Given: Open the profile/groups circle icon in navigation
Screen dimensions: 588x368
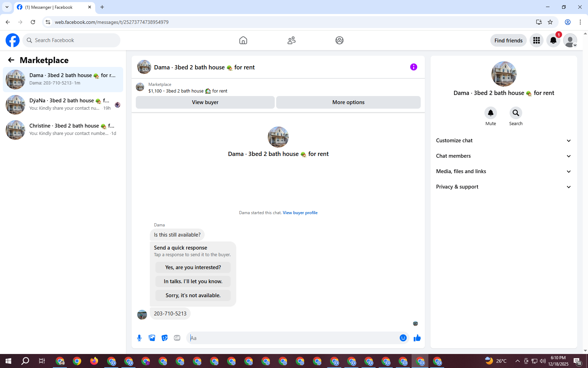Looking at the screenshot, I should click(x=339, y=40).
